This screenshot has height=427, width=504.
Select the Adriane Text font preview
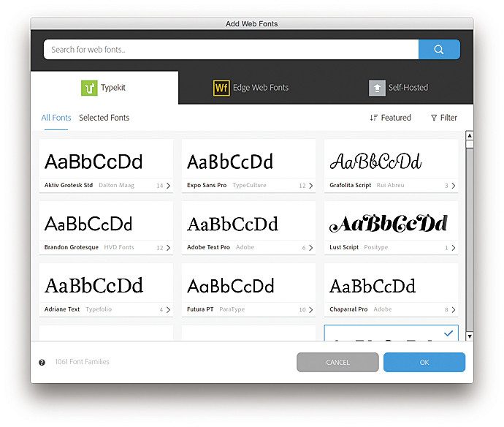point(106,283)
